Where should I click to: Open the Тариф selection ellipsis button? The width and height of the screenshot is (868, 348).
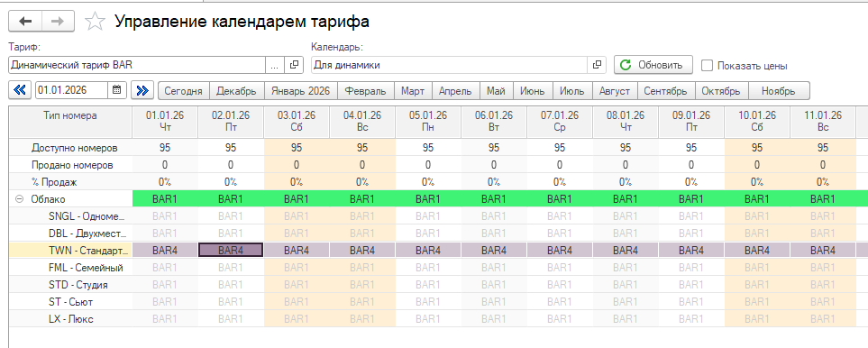click(275, 65)
